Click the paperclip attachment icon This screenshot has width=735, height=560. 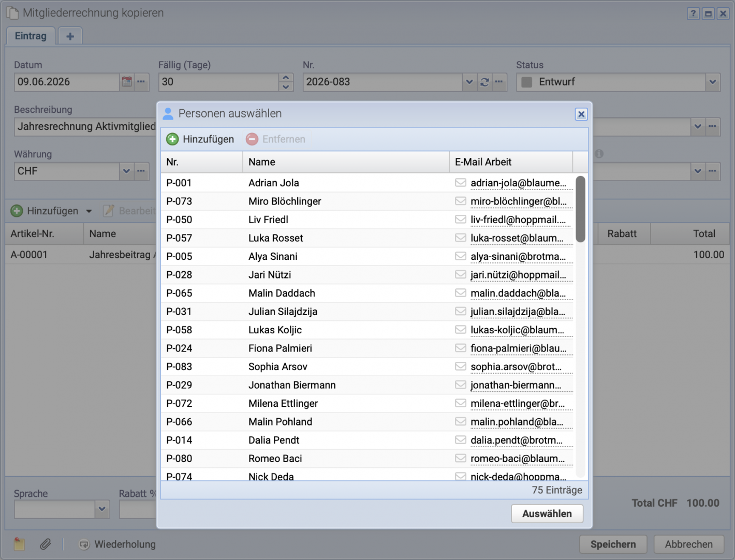pyautogui.click(x=46, y=544)
